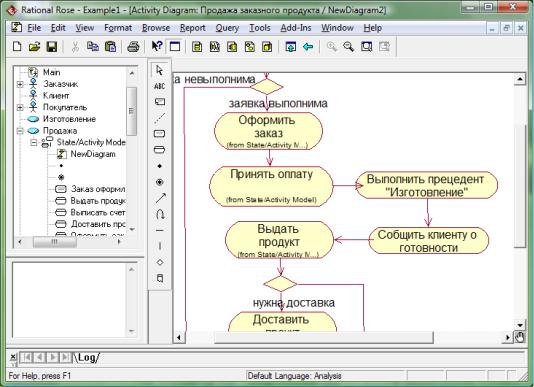Select the Клиент actor in tree
Viewport: 534px width, 387px height.
(x=56, y=96)
